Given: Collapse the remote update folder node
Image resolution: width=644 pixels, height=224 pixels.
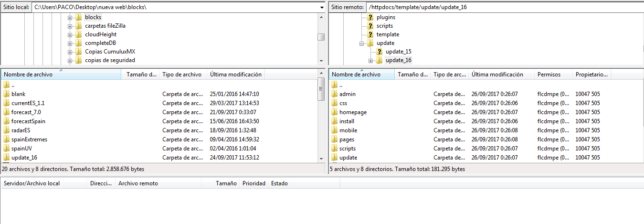Looking at the screenshot, I should coord(361,43).
